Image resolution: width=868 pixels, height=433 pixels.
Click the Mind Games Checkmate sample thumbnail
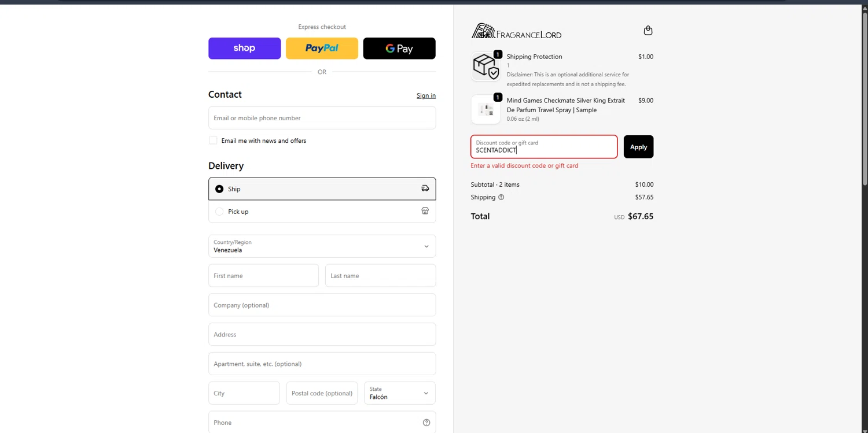click(486, 109)
